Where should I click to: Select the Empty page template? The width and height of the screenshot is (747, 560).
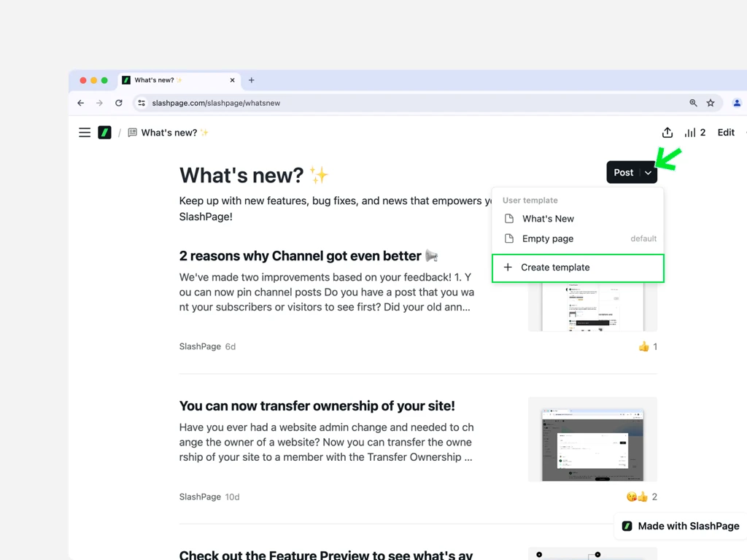tap(578, 238)
